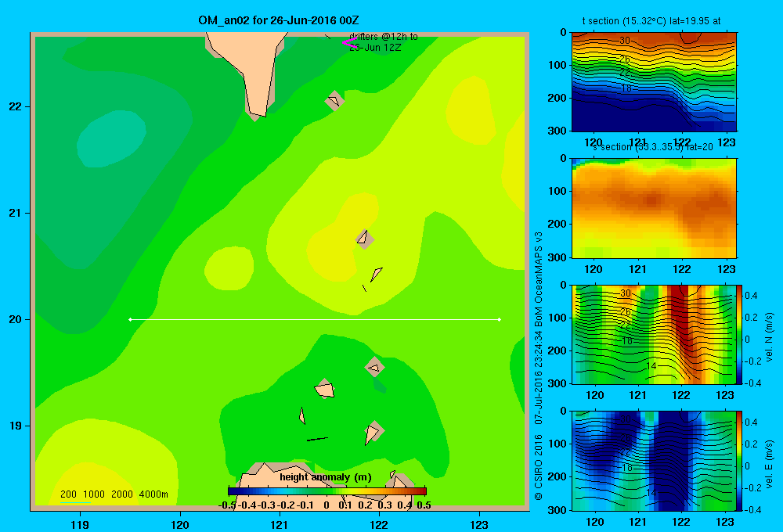Click the "© CSIRO 2016" vertical copyright text
Image resolution: width=783 pixels, height=532 pixels.
pos(539,467)
